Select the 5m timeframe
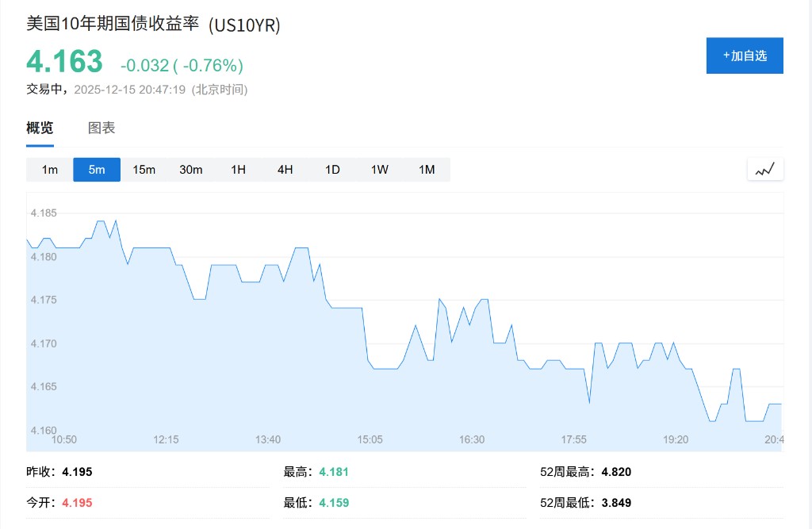812x529 pixels. click(97, 170)
